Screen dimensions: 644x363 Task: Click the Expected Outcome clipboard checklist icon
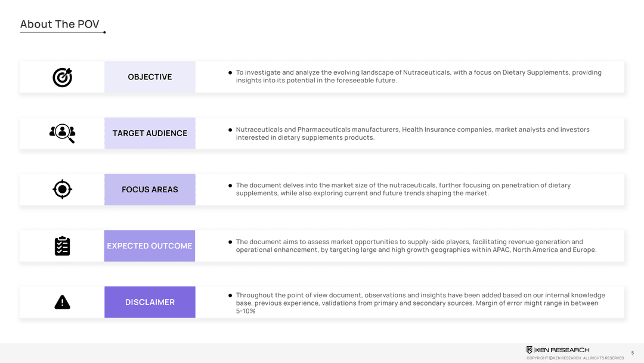tap(62, 246)
